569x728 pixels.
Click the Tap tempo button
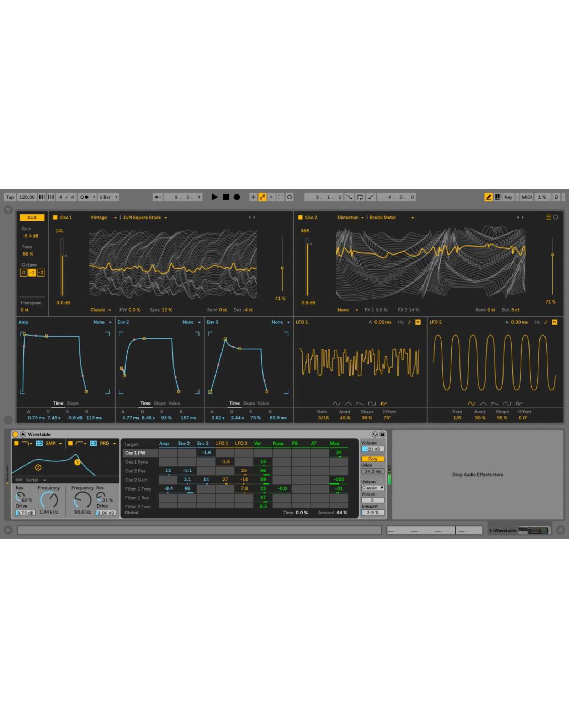10,197
